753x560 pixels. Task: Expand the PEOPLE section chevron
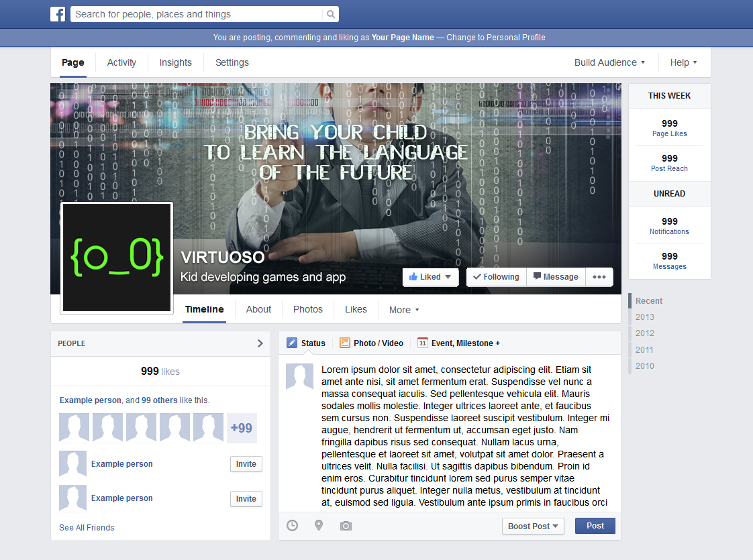(260, 343)
